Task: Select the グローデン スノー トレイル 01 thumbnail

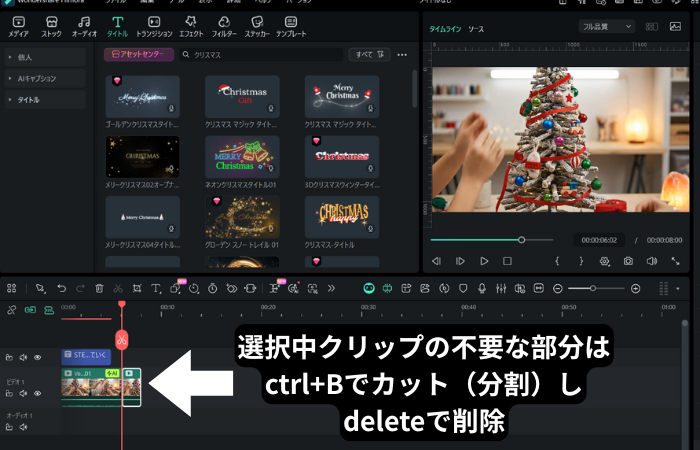Action: [242, 217]
